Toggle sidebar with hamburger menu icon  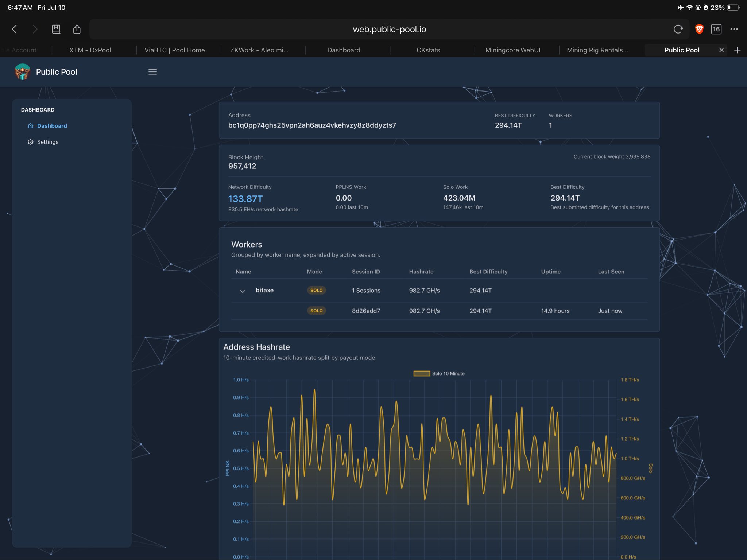(152, 72)
